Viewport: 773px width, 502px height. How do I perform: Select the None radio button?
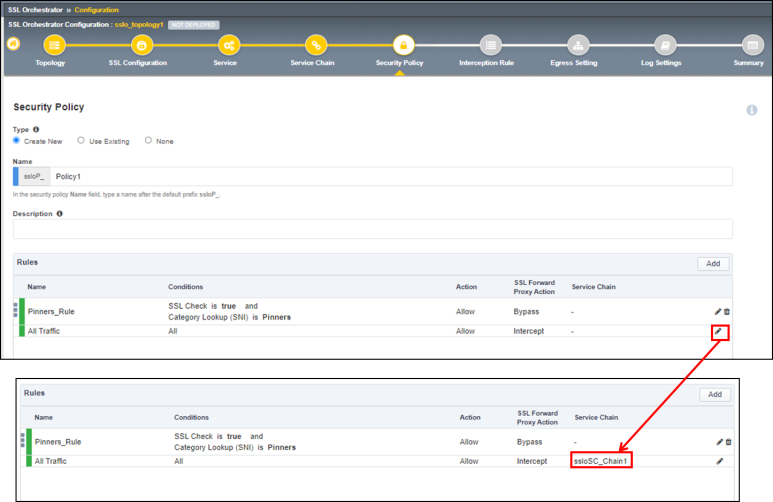tap(148, 141)
